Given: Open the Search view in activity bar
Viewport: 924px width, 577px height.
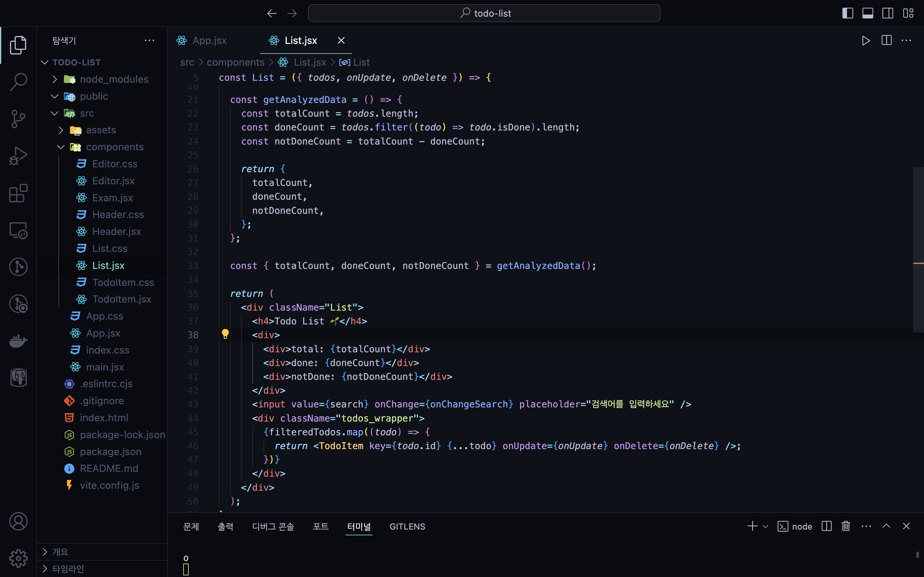Looking at the screenshot, I should click(18, 82).
